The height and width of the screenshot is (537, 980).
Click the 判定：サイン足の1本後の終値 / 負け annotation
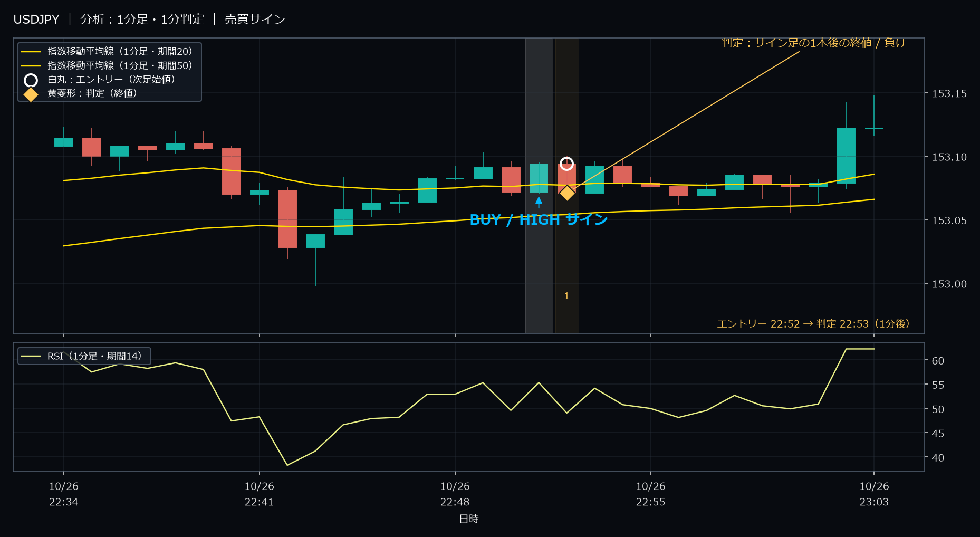(x=813, y=43)
